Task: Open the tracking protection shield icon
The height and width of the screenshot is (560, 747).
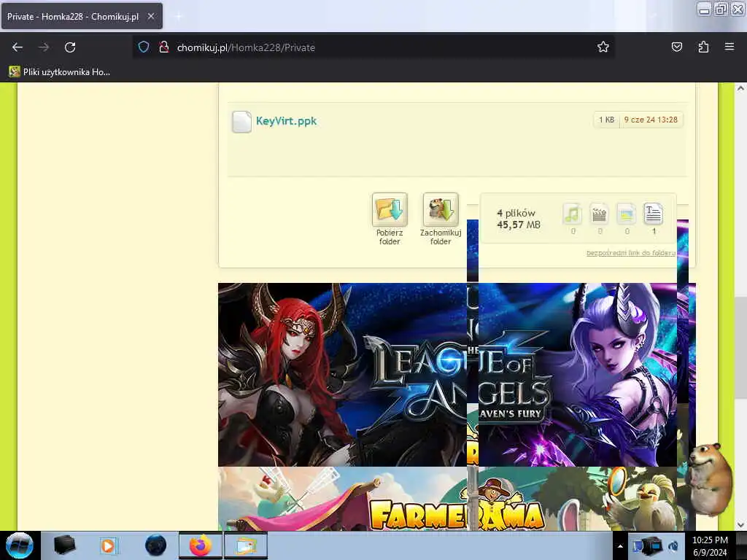Action: pos(144,47)
